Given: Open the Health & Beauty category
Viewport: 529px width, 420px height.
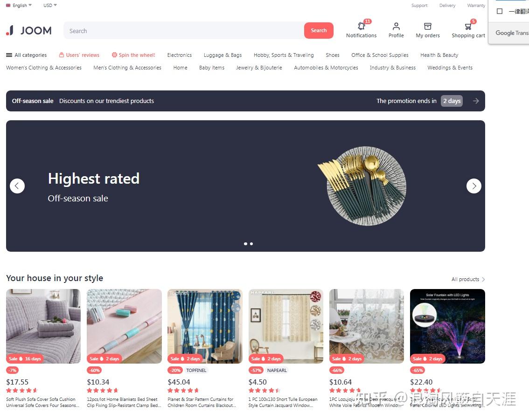Looking at the screenshot, I should [439, 55].
